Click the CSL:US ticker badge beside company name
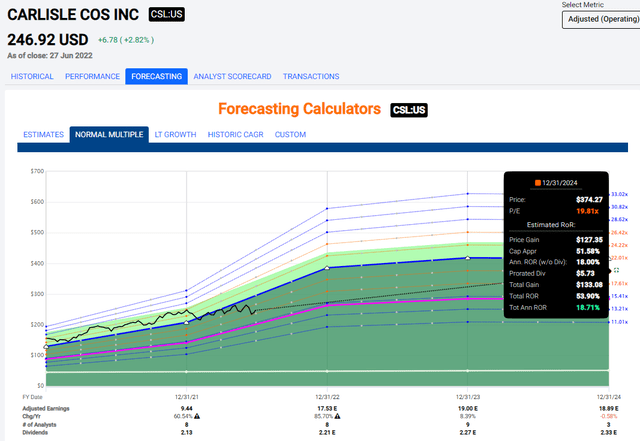 (x=167, y=14)
